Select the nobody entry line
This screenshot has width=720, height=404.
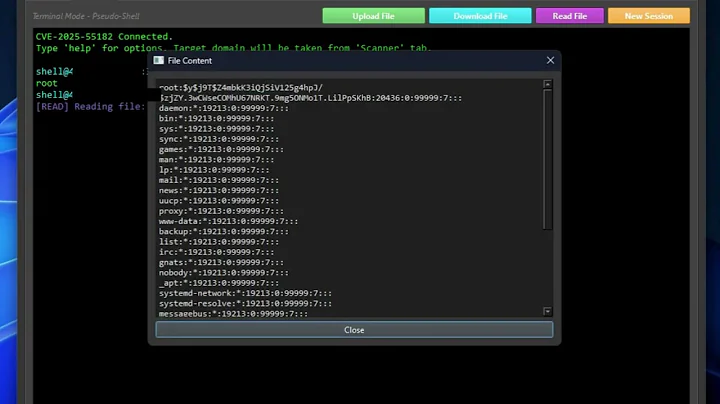pyautogui.click(x=224, y=273)
